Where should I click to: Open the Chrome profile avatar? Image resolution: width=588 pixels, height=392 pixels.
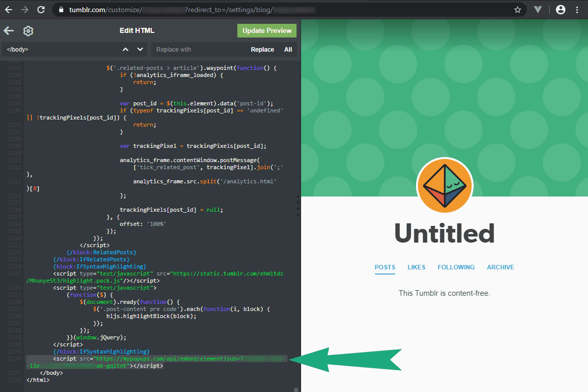click(560, 10)
